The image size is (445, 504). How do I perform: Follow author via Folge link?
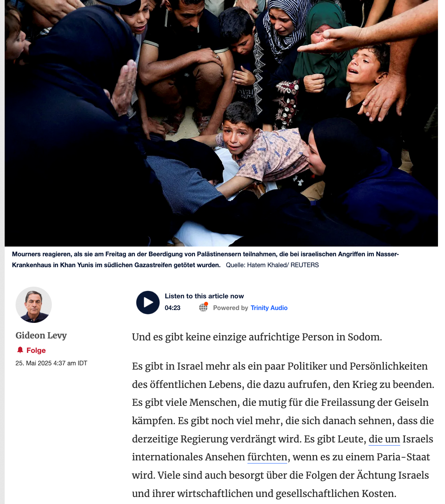click(x=36, y=350)
